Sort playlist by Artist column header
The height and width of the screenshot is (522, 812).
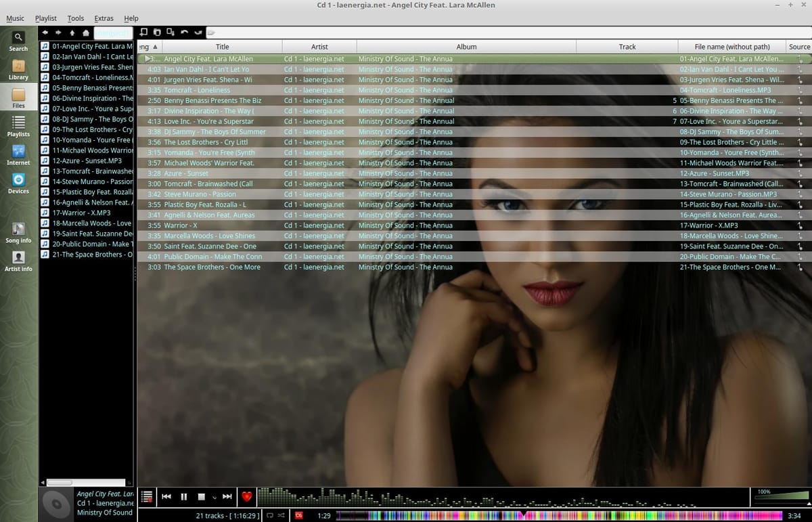pos(319,47)
